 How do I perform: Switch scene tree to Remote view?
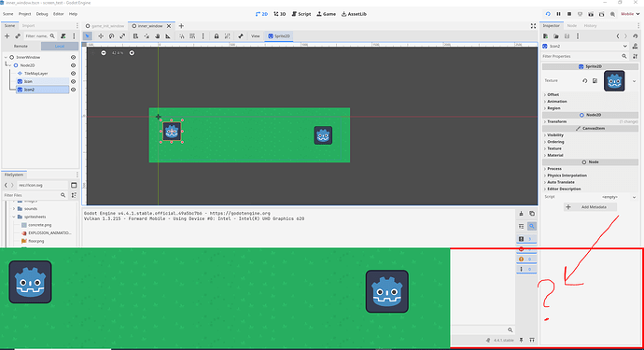[x=21, y=46]
